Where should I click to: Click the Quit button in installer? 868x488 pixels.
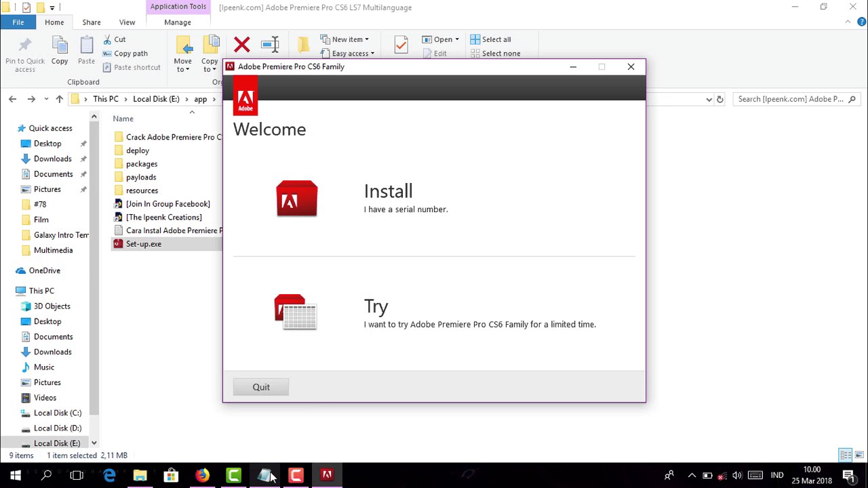click(261, 387)
